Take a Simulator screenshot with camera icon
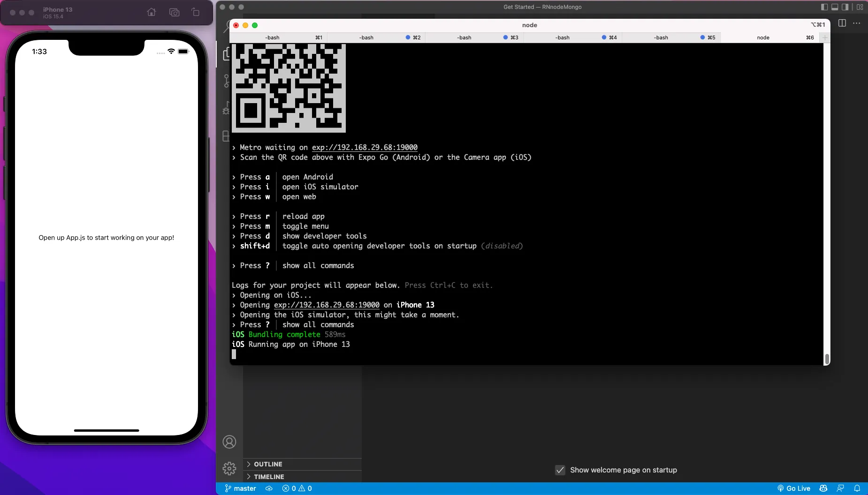The height and width of the screenshot is (495, 868). click(174, 12)
